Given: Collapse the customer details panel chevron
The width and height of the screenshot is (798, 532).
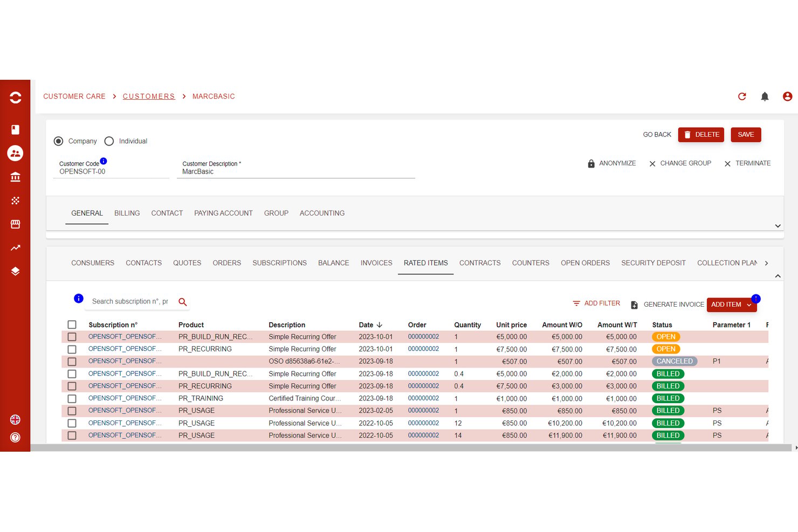Looking at the screenshot, I should 778,226.
